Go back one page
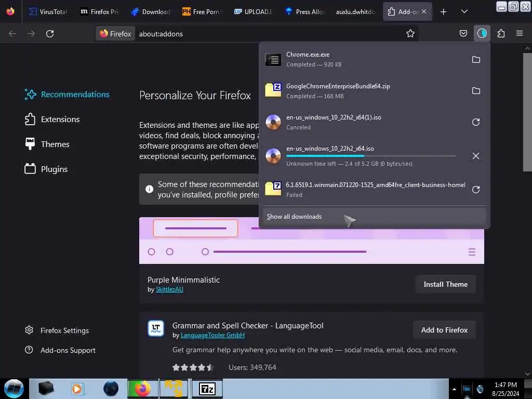Viewport: 532px width, 399px height. point(12,34)
